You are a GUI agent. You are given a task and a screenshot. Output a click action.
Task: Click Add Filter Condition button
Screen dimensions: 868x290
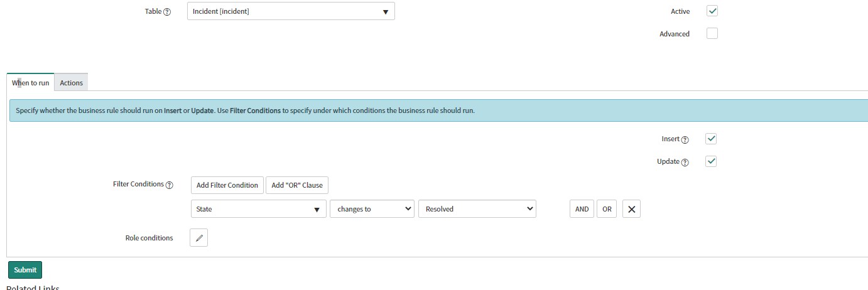[x=227, y=185]
